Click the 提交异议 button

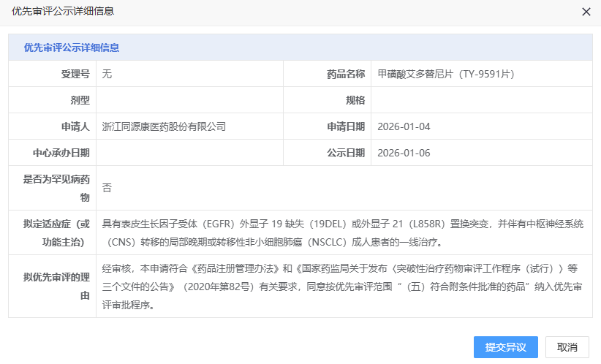(505, 347)
